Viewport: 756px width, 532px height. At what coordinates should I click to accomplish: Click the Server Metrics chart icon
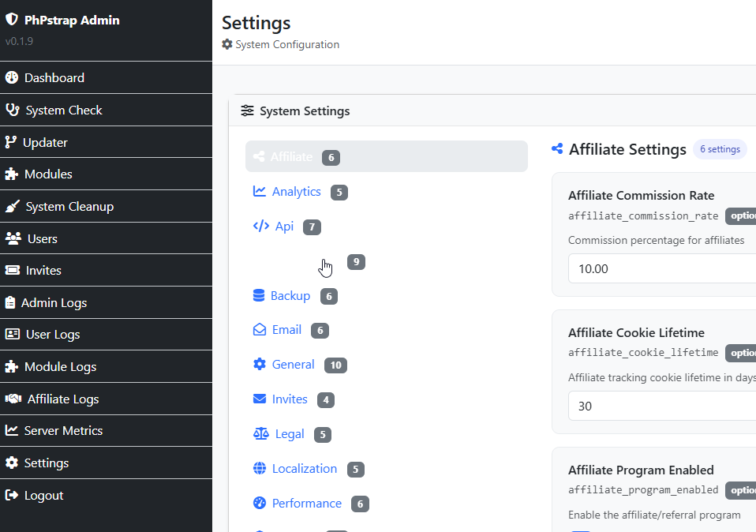(12, 430)
